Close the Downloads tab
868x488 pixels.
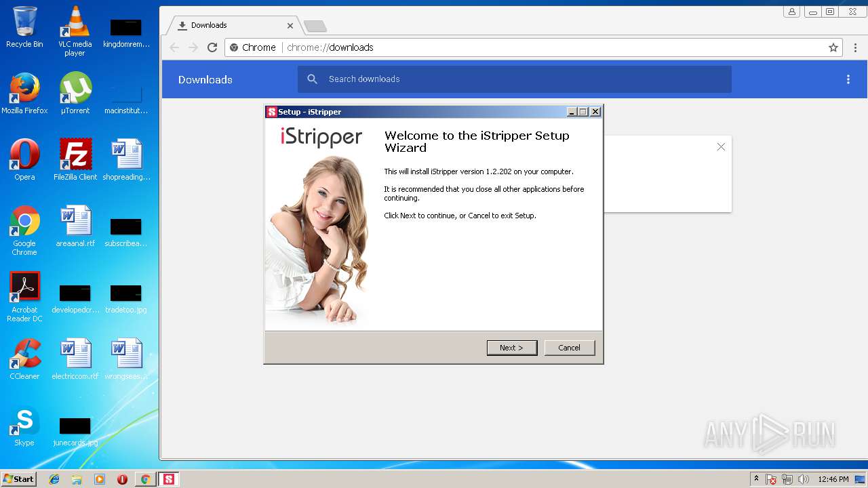(290, 26)
